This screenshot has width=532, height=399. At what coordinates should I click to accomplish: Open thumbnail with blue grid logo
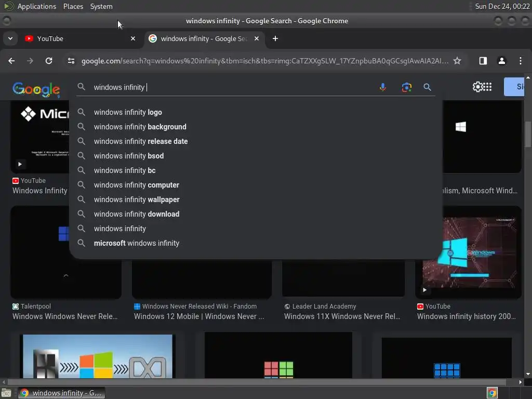coord(446,357)
